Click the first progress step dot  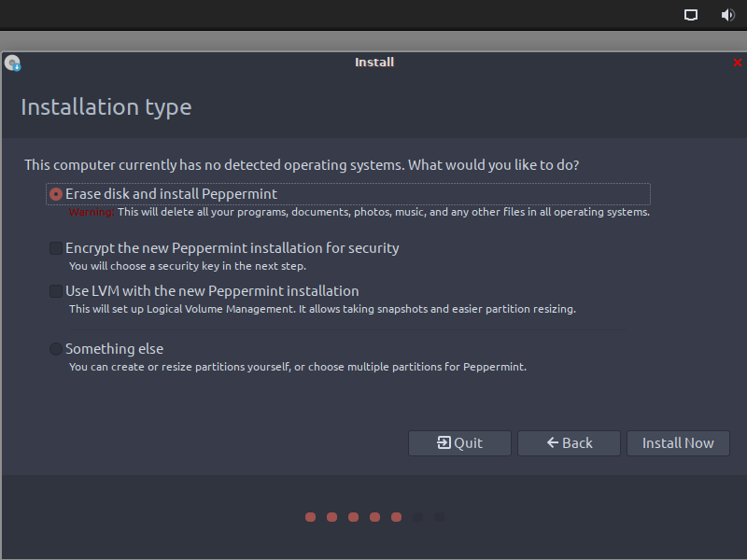pyautogui.click(x=310, y=517)
